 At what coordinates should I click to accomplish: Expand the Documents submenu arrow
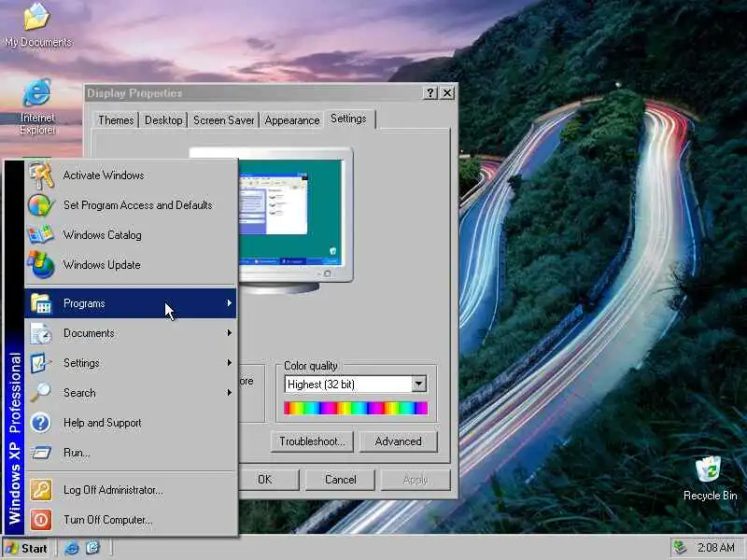pos(230,333)
